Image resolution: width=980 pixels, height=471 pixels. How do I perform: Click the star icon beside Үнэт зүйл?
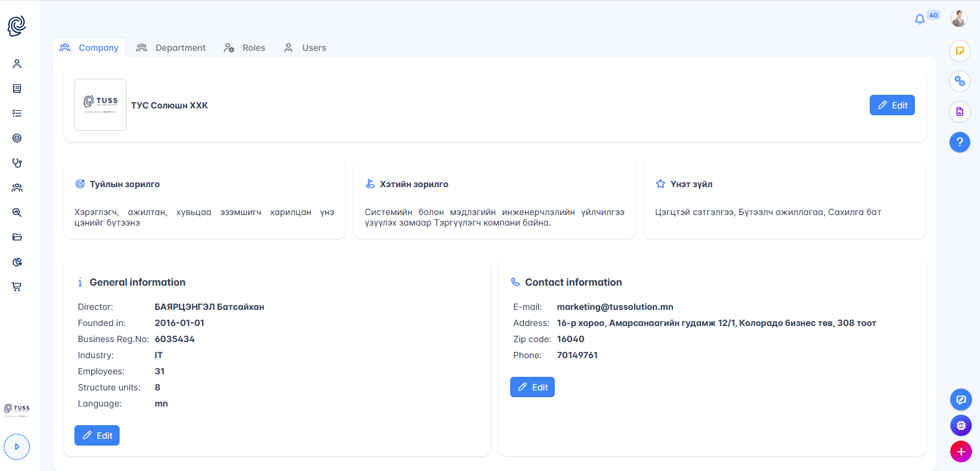[660, 184]
